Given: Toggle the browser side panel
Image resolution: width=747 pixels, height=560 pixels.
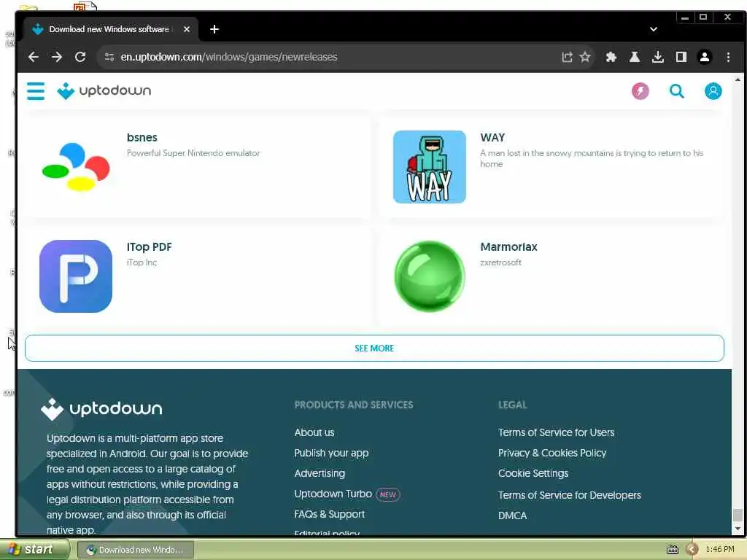Looking at the screenshot, I should 681,57.
